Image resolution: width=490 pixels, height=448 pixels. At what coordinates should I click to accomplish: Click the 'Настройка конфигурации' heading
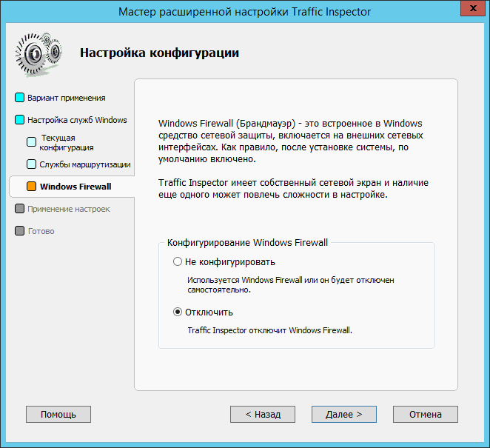(159, 53)
